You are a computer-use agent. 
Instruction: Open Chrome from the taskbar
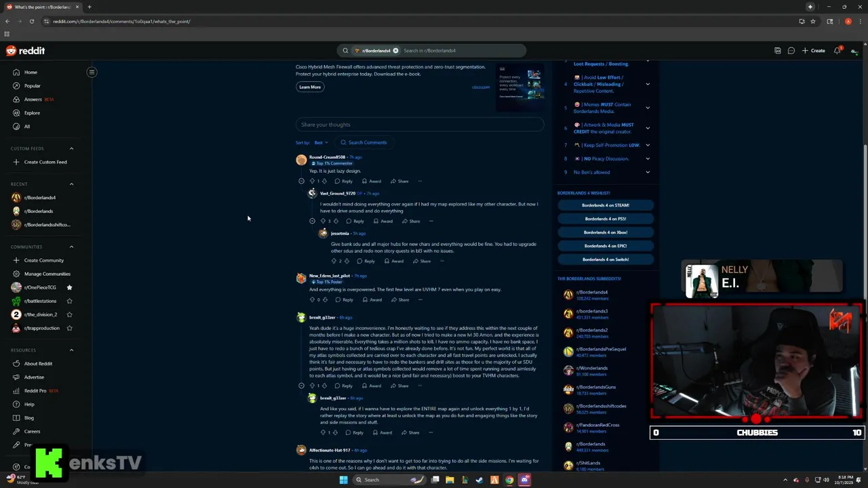click(x=509, y=480)
